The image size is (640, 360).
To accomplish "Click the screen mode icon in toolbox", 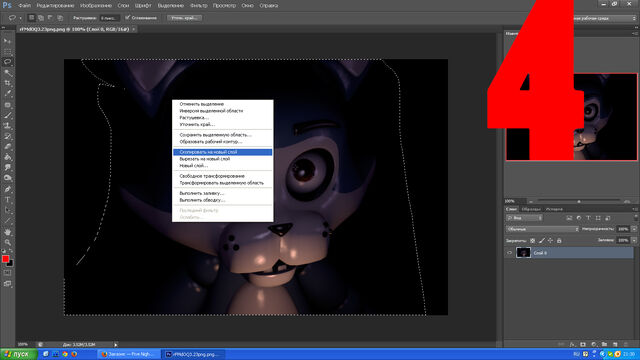I will (x=7, y=284).
